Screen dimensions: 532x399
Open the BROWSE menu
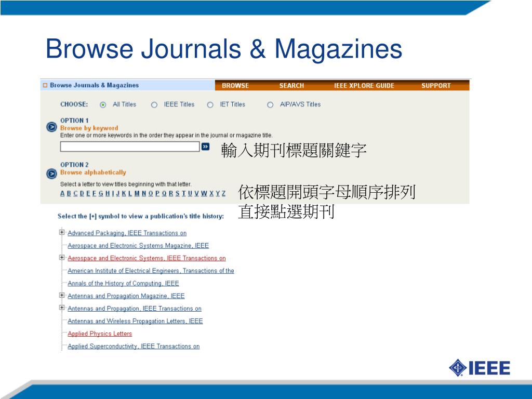[235, 86]
